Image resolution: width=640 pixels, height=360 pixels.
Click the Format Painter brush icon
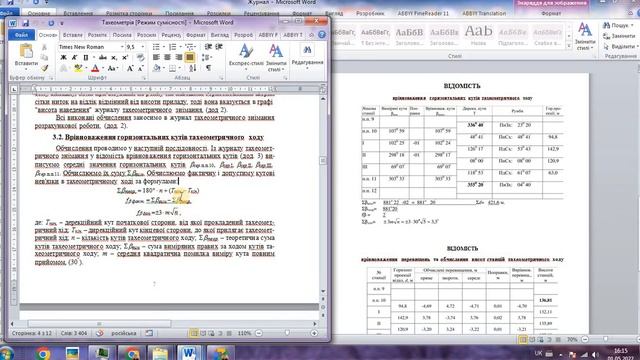pos(44,68)
